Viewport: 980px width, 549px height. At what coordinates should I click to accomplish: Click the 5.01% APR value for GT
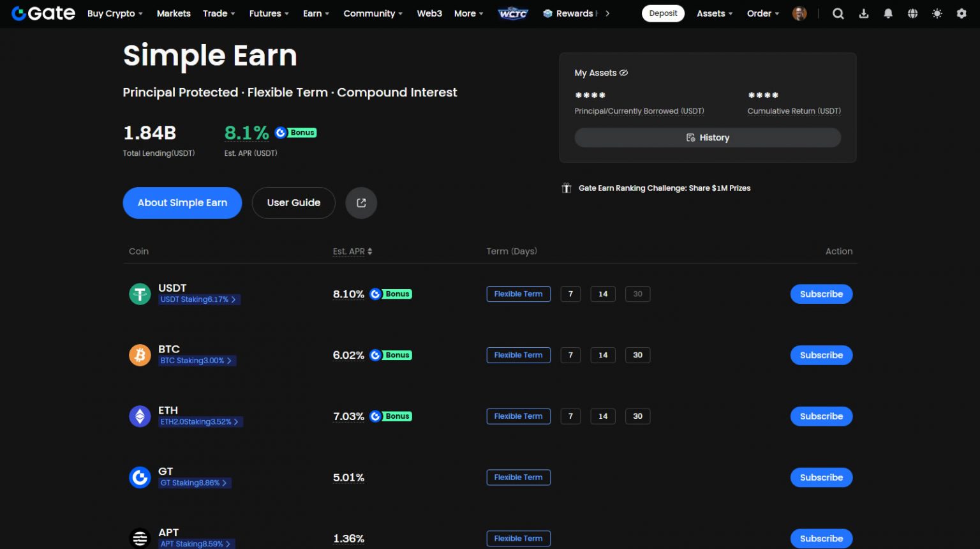[348, 478]
